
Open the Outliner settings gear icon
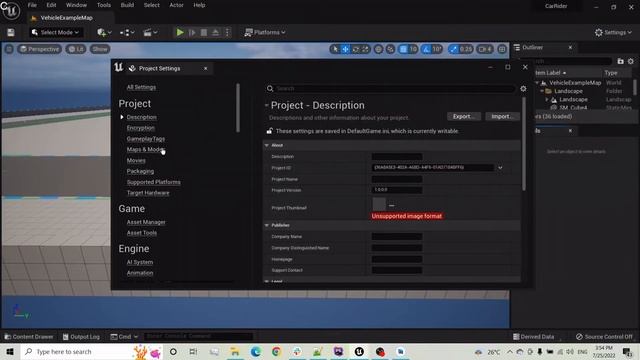click(x=631, y=61)
